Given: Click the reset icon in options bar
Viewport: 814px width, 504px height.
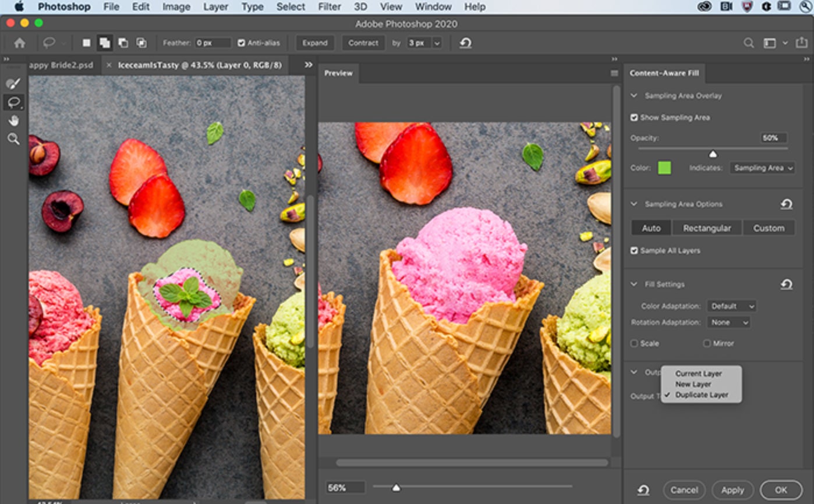Looking at the screenshot, I should (x=465, y=43).
